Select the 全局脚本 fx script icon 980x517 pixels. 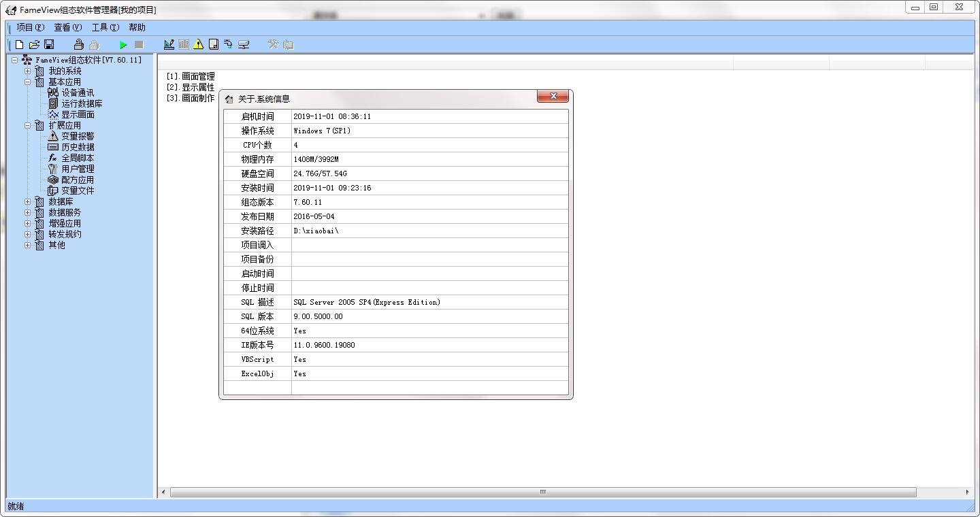click(53, 158)
